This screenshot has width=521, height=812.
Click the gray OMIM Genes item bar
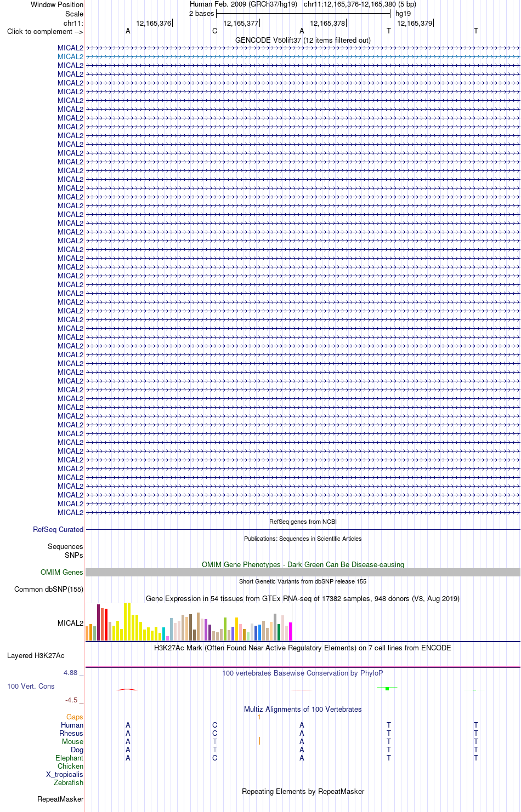303,572
